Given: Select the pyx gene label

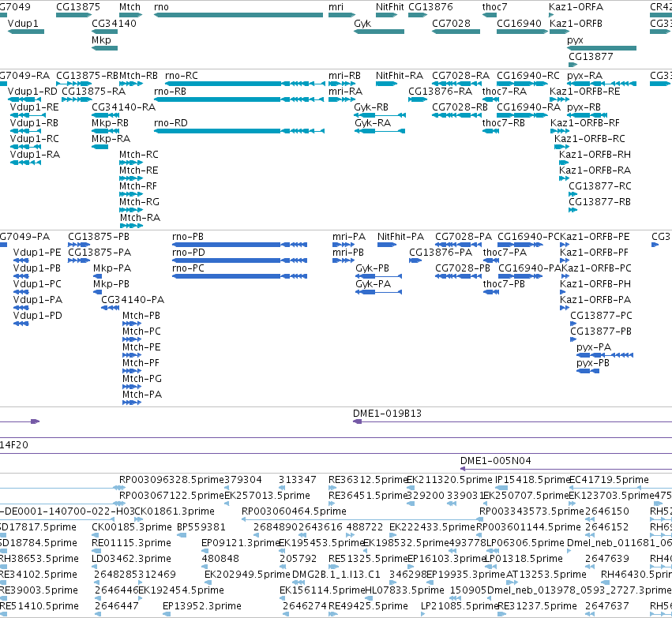Looking at the screenshot, I should pyautogui.click(x=575, y=40).
